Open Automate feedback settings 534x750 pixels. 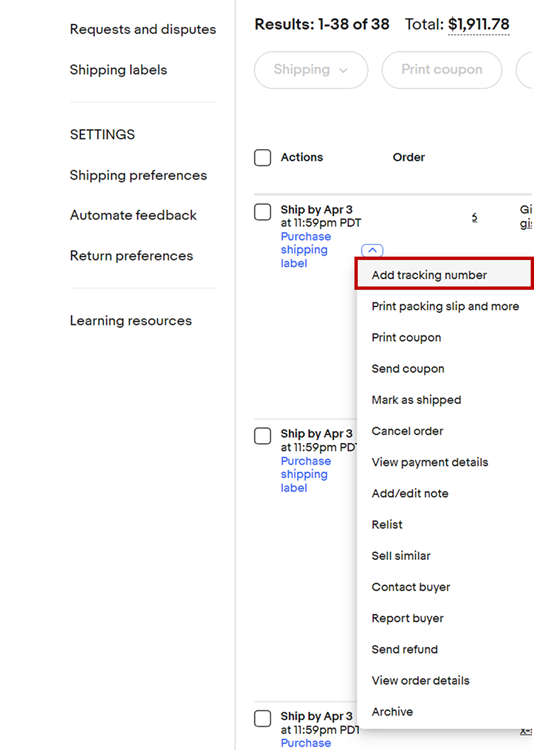133,215
